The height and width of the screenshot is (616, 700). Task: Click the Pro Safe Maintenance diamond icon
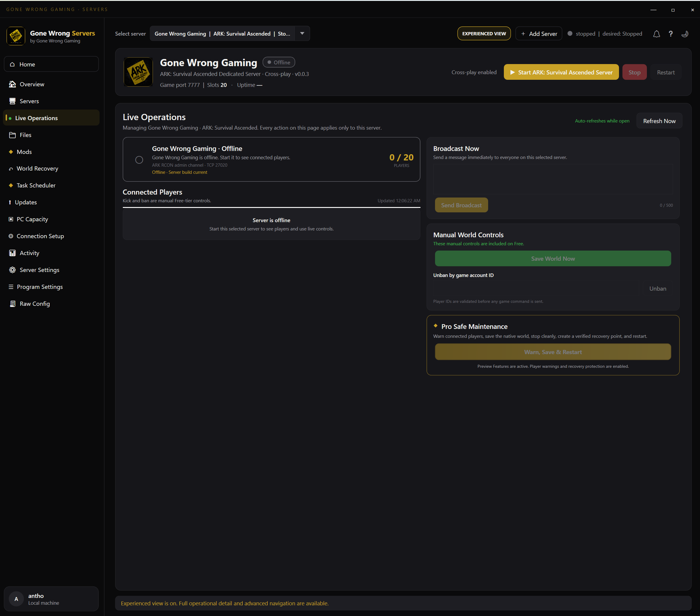pos(436,325)
